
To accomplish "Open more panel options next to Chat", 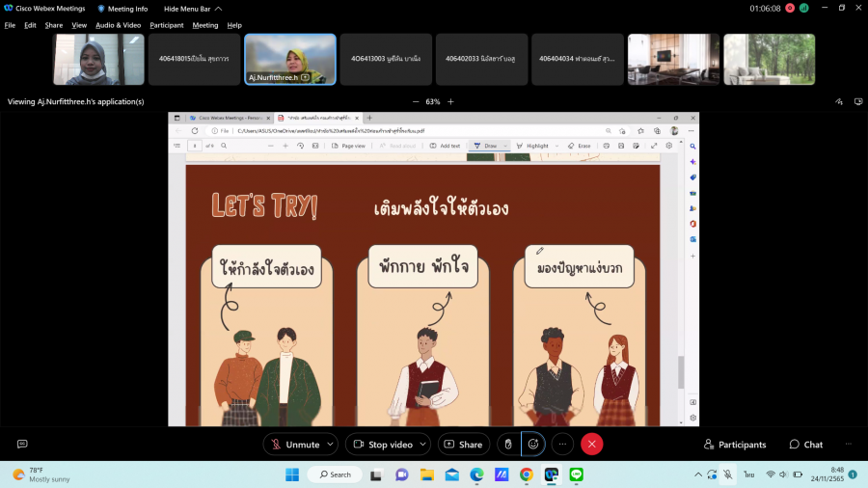I will (x=849, y=444).
